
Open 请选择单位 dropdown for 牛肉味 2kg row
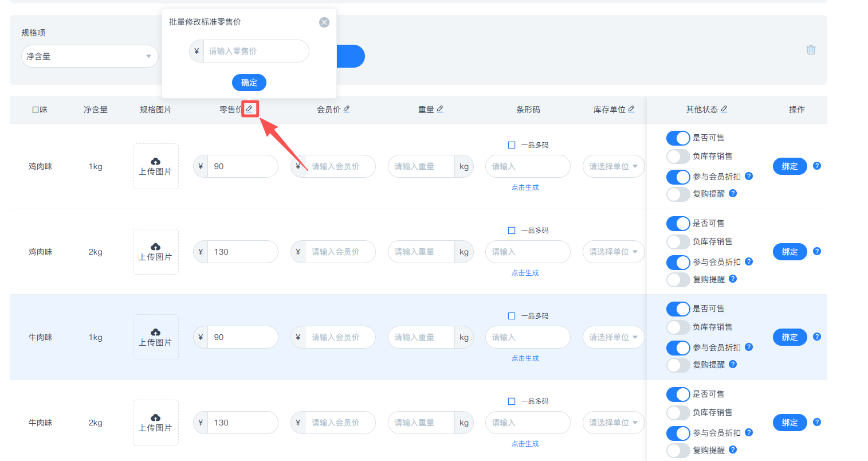tap(613, 423)
